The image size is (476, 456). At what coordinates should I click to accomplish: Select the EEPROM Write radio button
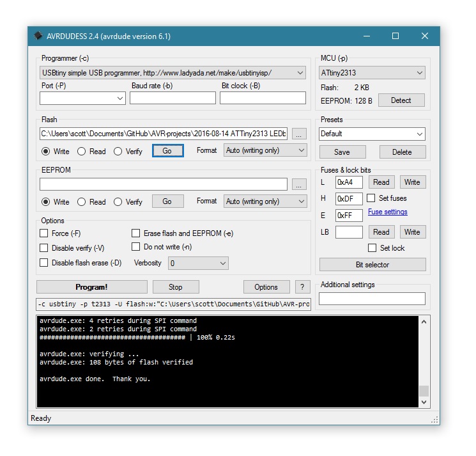(46, 201)
